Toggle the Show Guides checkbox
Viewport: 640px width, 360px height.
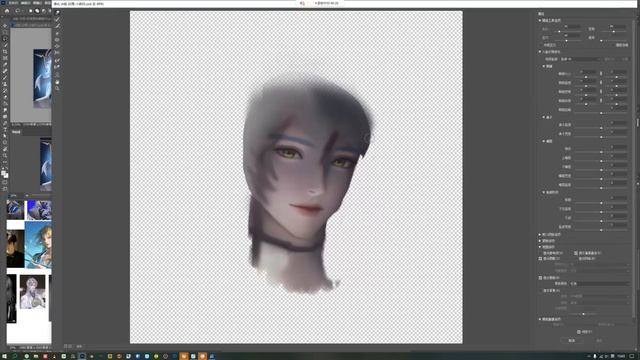point(540,253)
